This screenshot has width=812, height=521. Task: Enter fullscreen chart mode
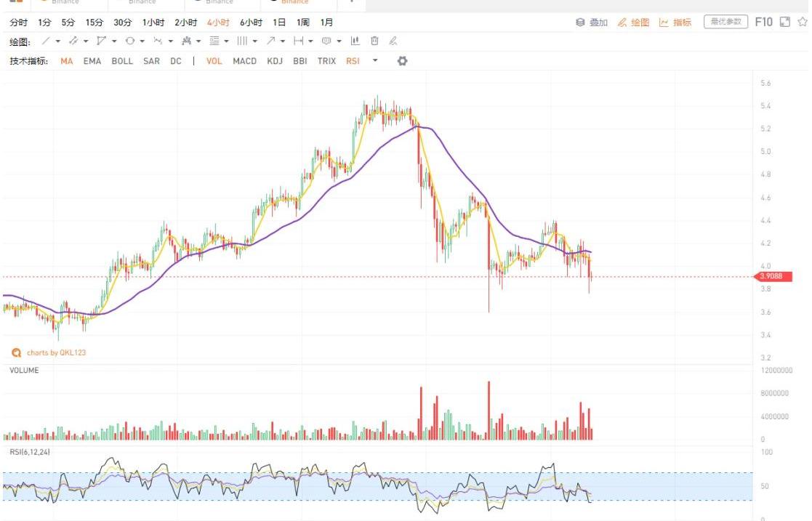click(784, 23)
